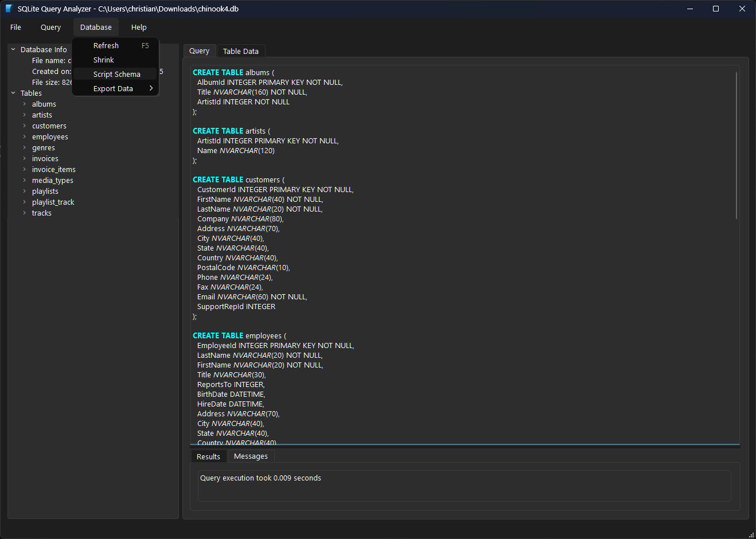Screen dimensions: 756x539
Task: Select the media_types table in tree
Action: tap(53, 180)
